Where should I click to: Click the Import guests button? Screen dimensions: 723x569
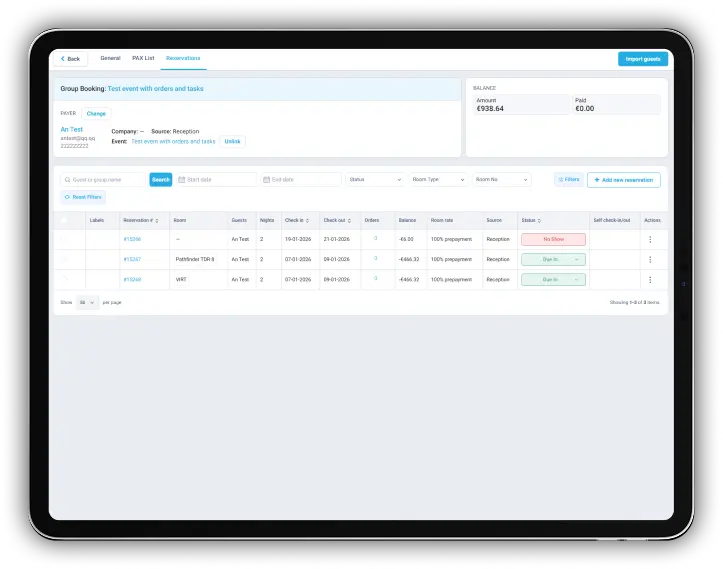(643, 59)
